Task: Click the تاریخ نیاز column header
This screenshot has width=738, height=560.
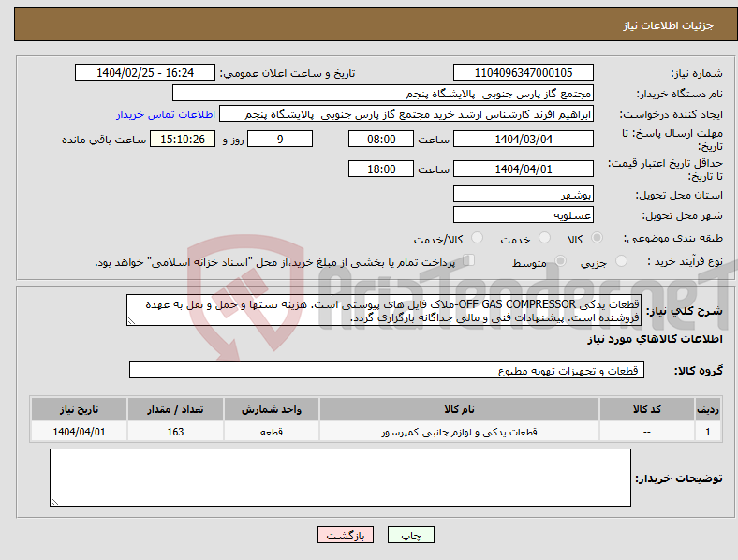Action: [79, 409]
